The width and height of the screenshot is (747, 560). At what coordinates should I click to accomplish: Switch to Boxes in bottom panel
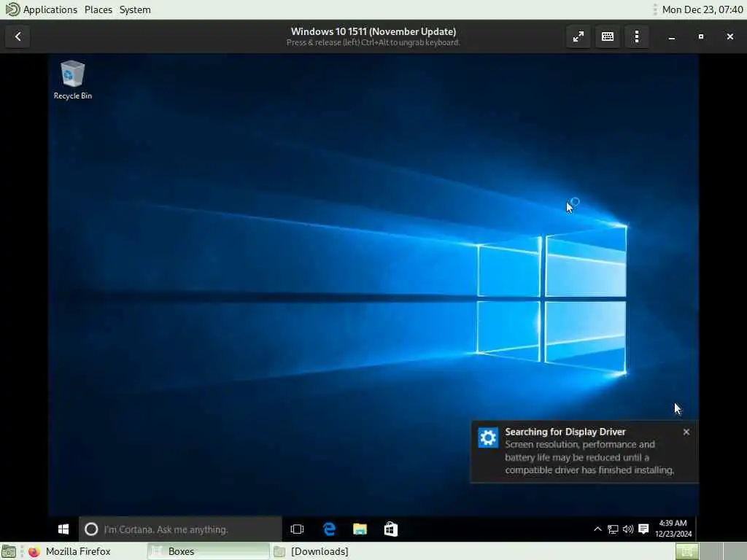click(x=208, y=551)
